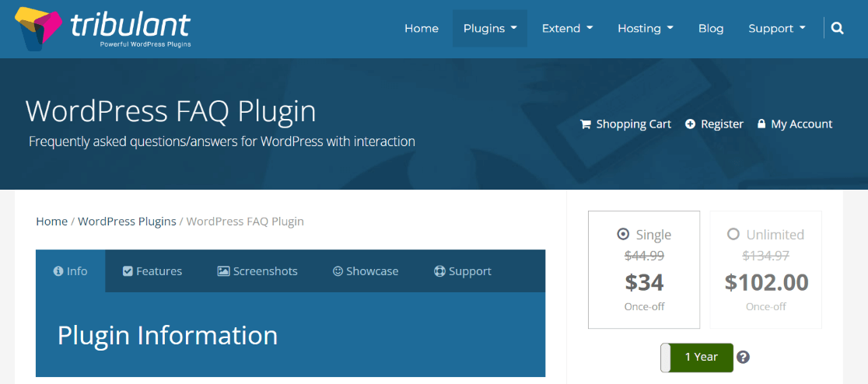Expand the Extend dropdown menu
Image resolution: width=868 pixels, height=384 pixels.
pos(567,28)
